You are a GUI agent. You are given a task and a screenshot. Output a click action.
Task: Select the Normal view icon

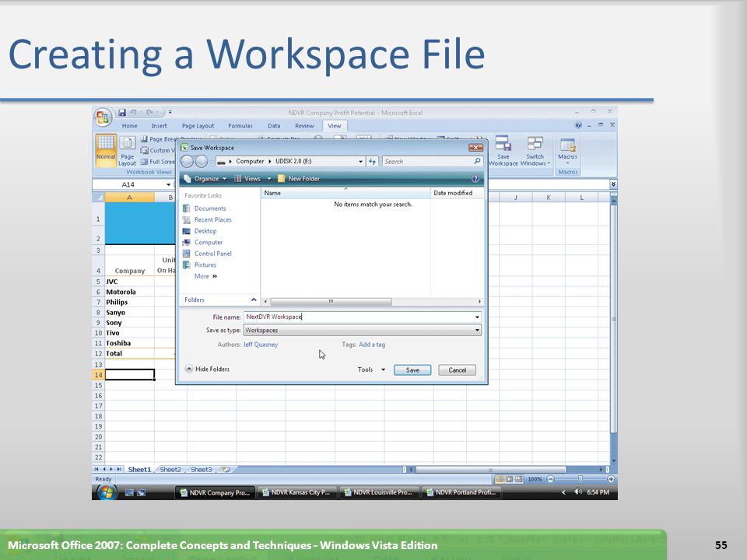(x=106, y=148)
